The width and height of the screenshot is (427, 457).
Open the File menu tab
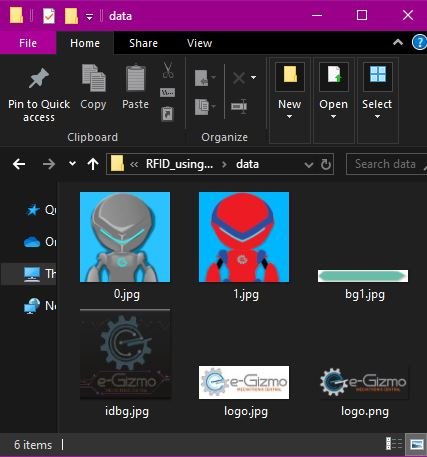[x=28, y=43]
